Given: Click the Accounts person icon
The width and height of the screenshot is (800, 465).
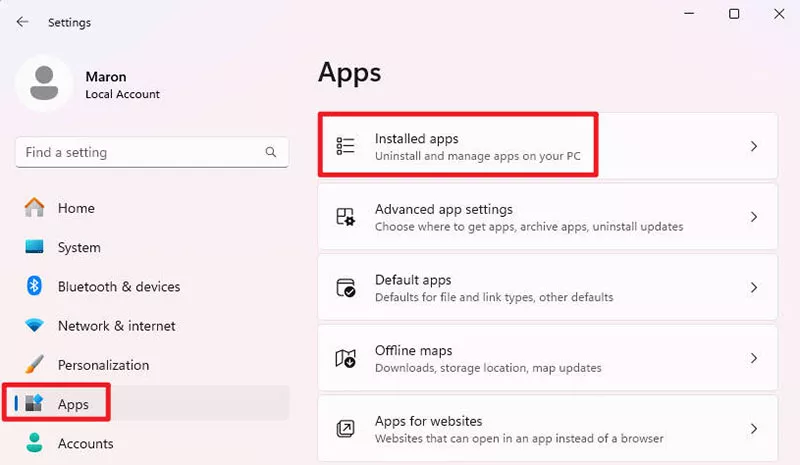Looking at the screenshot, I should pyautogui.click(x=34, y=443).
